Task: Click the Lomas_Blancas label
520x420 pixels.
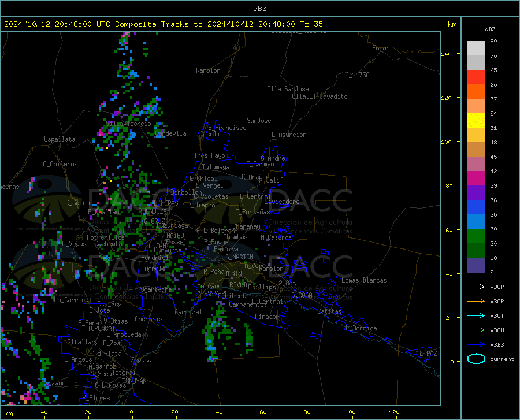Action: [x=364, y=280]
